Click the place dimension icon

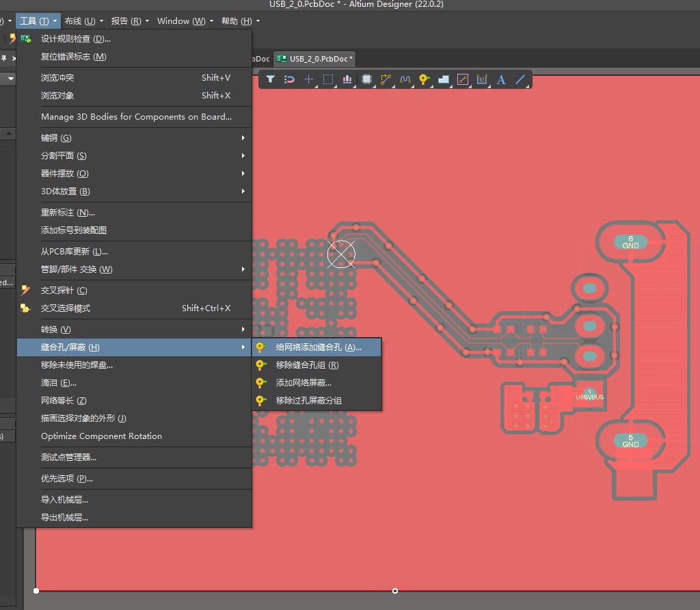pyautogui.click(x=482, y=79)
